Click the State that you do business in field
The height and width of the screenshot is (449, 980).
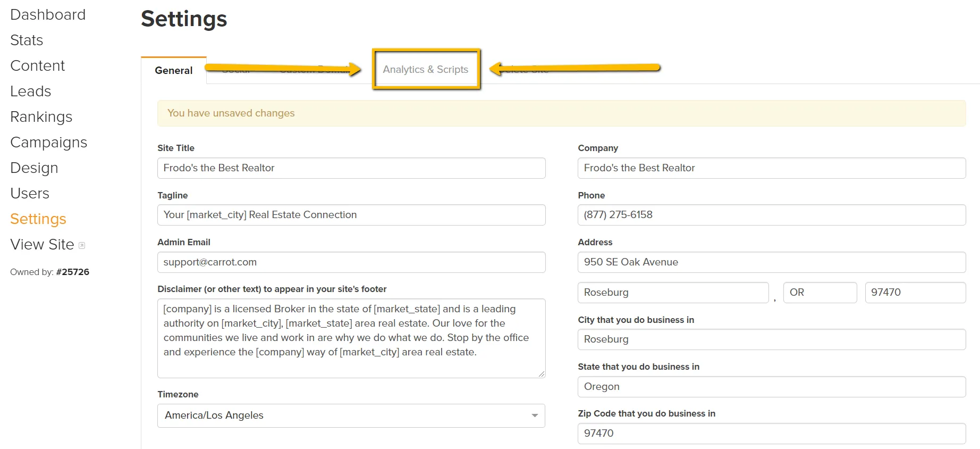coord(771,387)
